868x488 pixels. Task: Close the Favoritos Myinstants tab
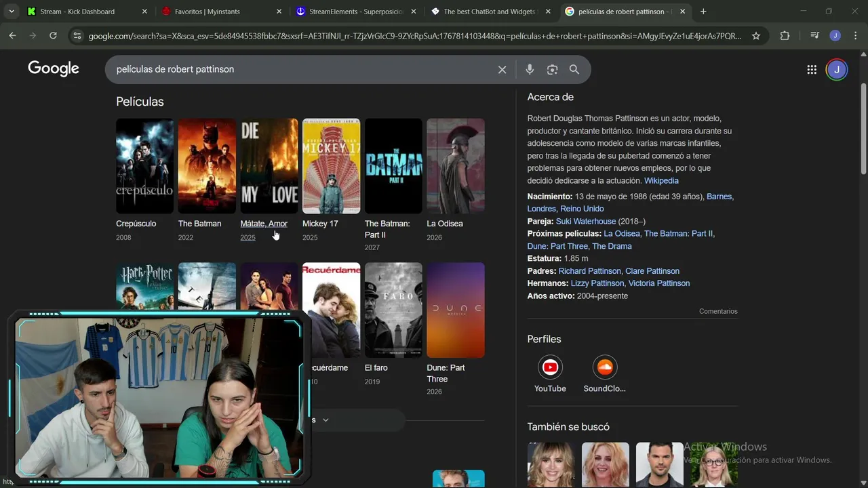[279, 12]
